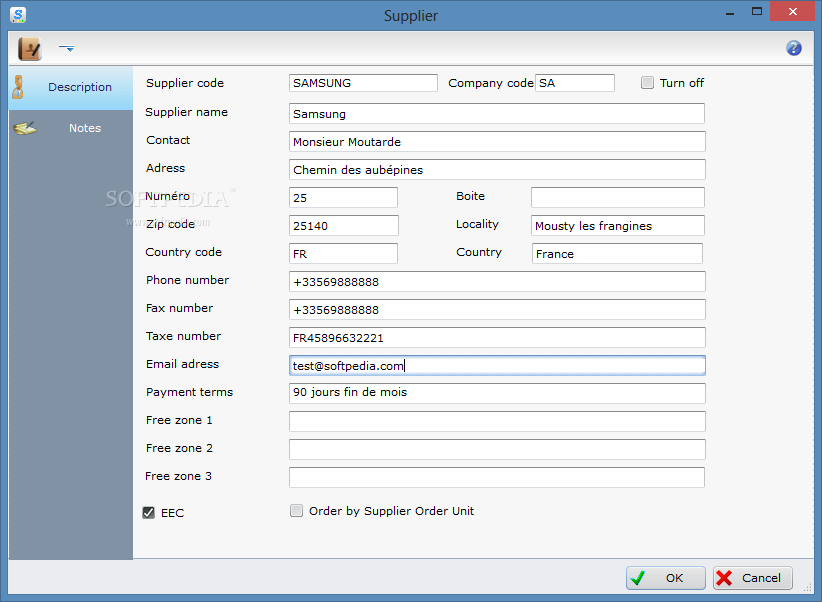
Task: Click the Locality label
Action: (x=477, y=224)
